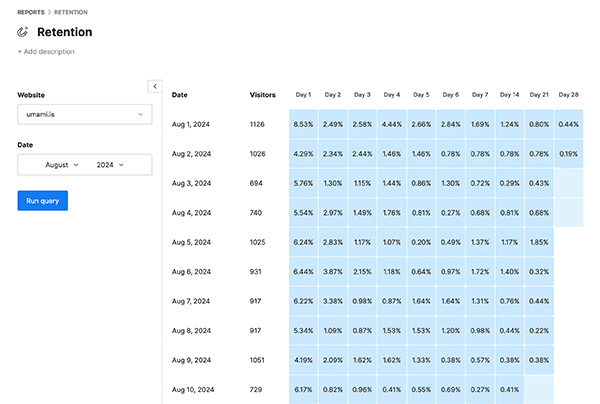
Task: Click the Visitors column header
Action: tap(263, 95)
